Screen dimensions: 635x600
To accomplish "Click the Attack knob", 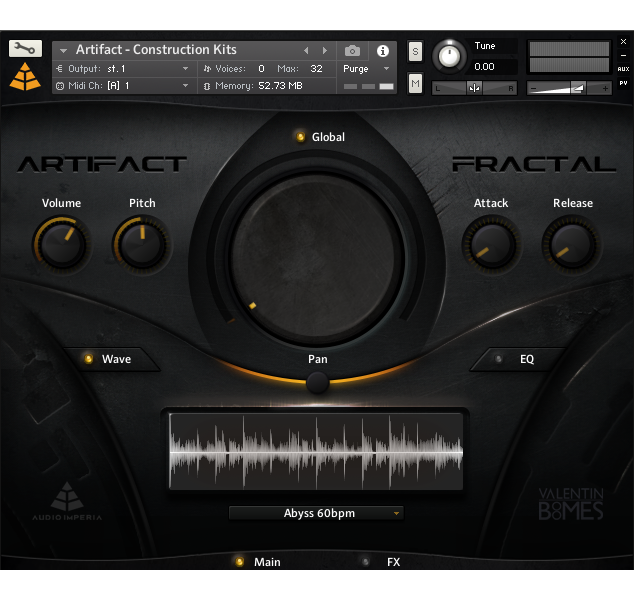I will pyautogui.click(x=492, y=244).
